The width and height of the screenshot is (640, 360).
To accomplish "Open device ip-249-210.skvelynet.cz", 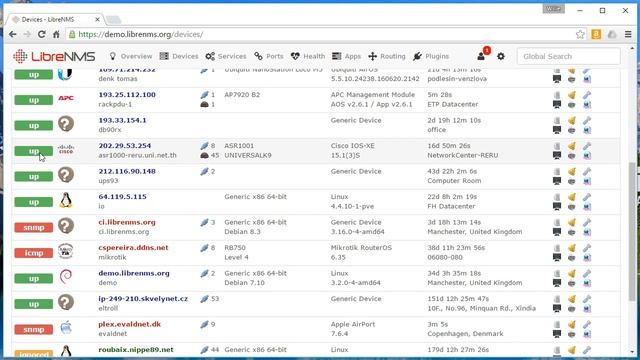I will (143, 299).
